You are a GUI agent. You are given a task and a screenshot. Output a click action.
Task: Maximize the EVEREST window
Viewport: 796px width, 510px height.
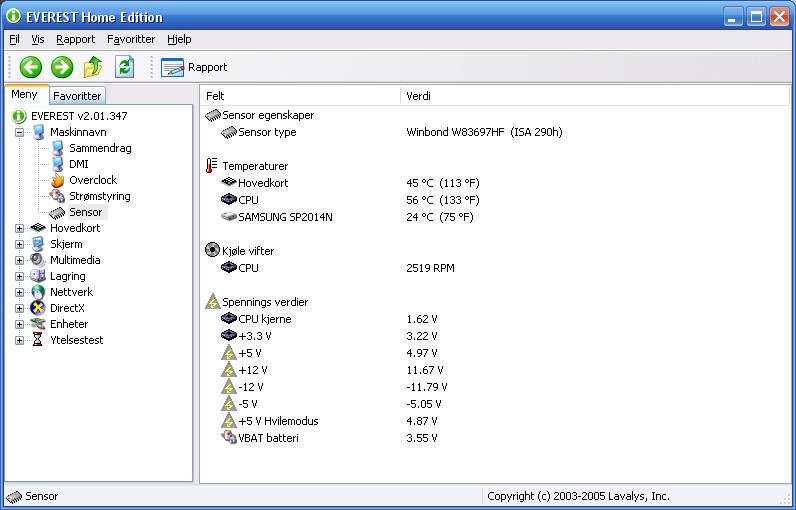click(x=756, y=17)
